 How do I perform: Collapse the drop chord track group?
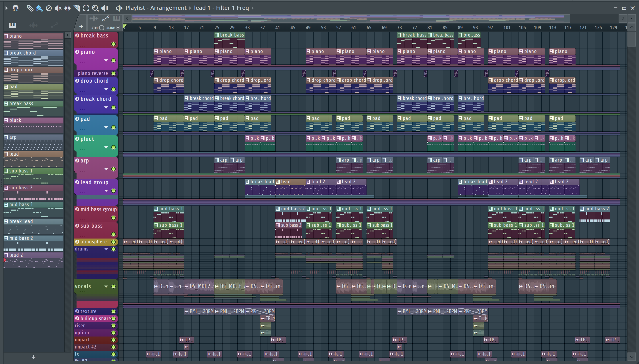point(106,89)
